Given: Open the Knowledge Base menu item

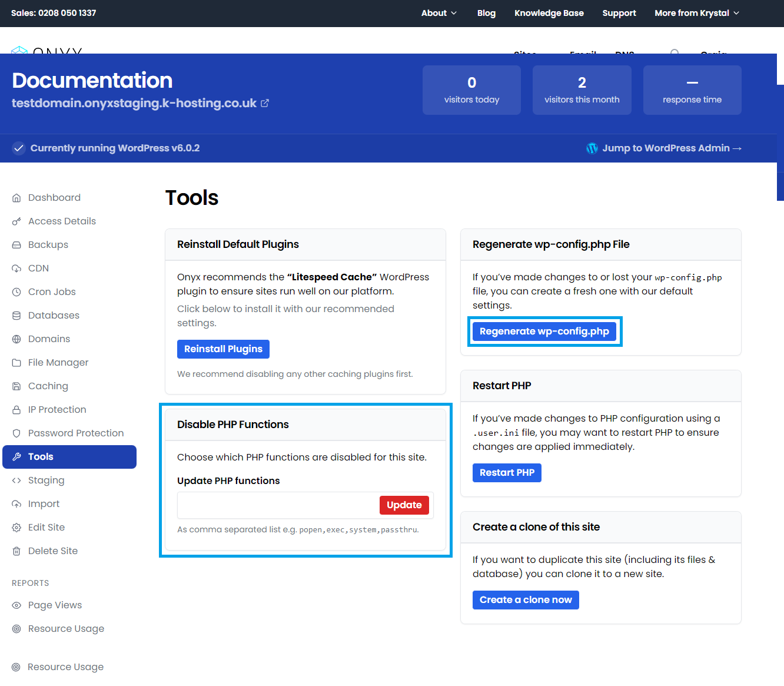Looking at the screenshot, I should click(x=549, y=13).
